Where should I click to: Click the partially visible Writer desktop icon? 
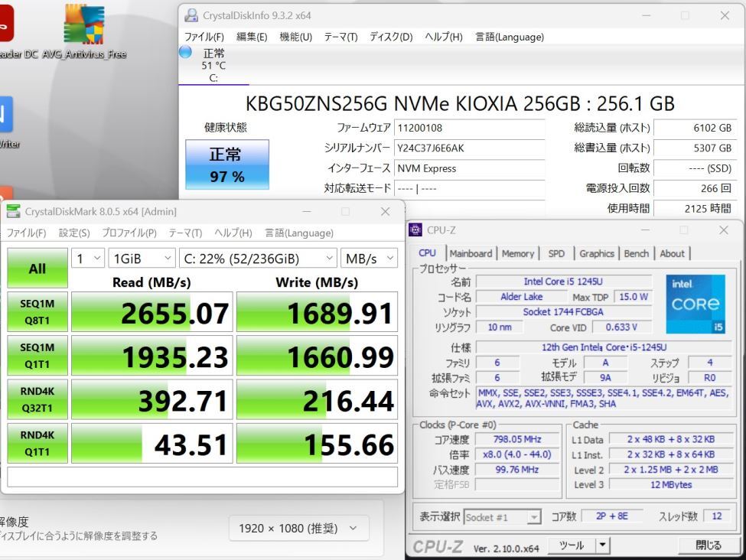[x=6, y=115]
